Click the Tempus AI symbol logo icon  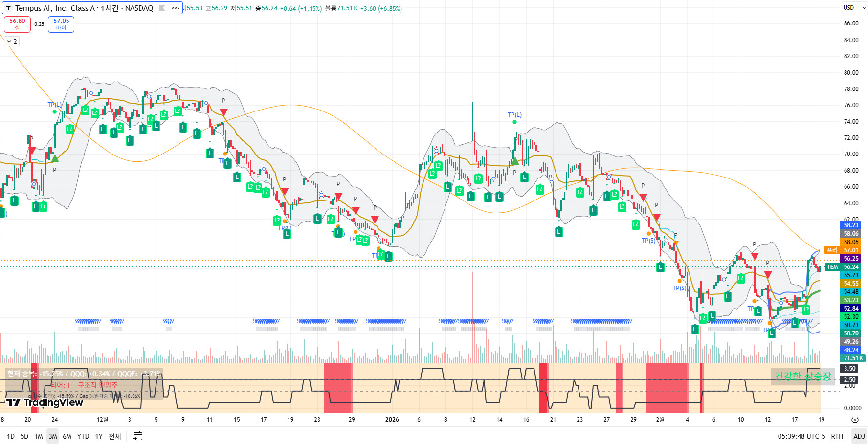(x=9, y=8)
